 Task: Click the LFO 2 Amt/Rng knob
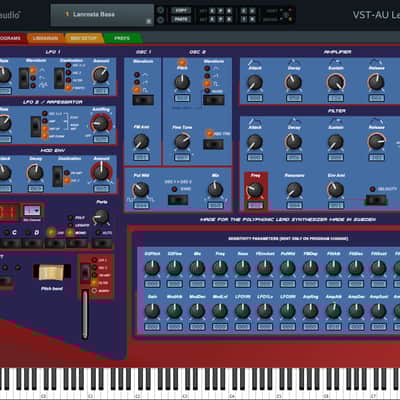[x=100, y=124]
